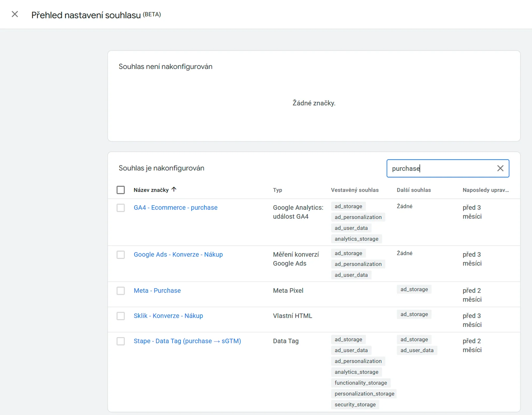Open Stape - Data Tag (purchase → sGTM)

187,341
